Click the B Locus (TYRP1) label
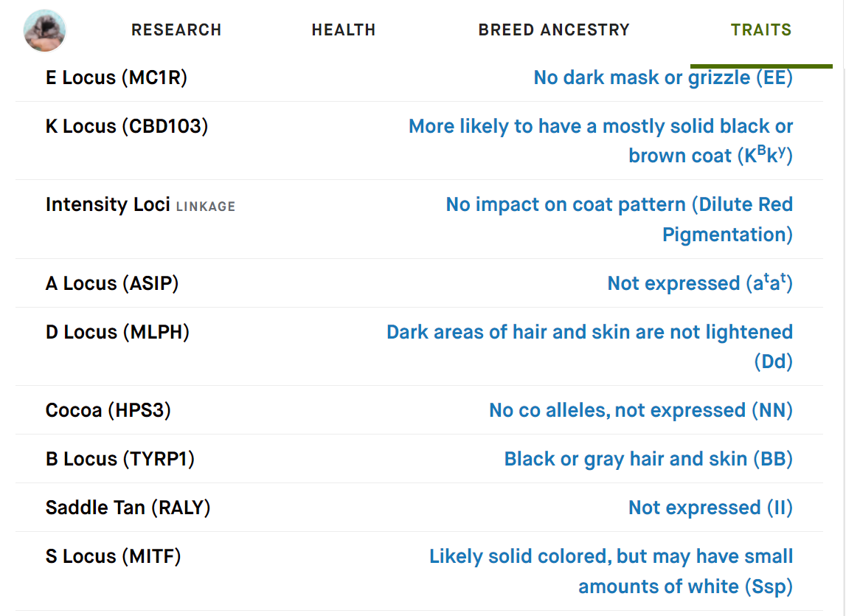 120,459
